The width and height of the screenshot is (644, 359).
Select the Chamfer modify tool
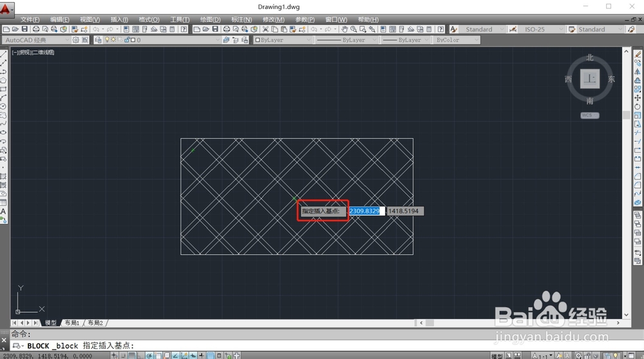coord(638,176)
